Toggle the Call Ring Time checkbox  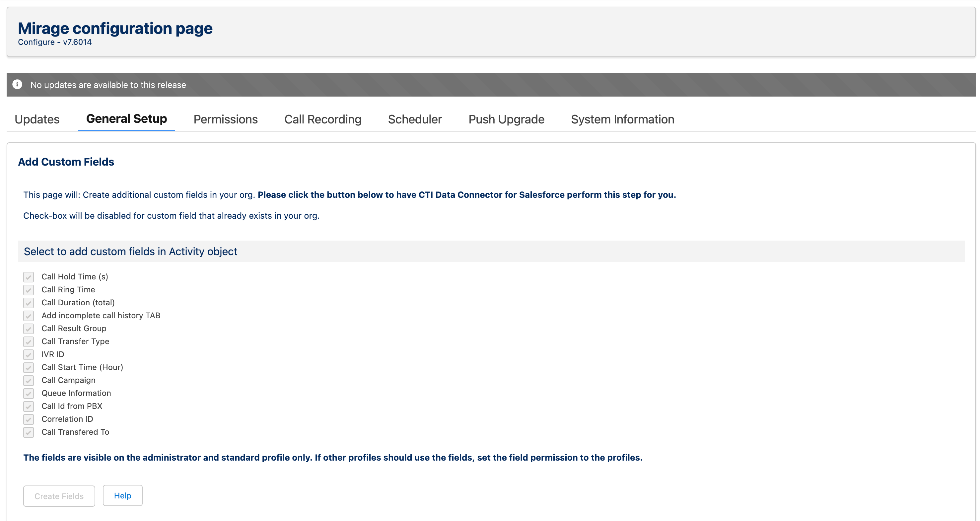pos(29,290)
